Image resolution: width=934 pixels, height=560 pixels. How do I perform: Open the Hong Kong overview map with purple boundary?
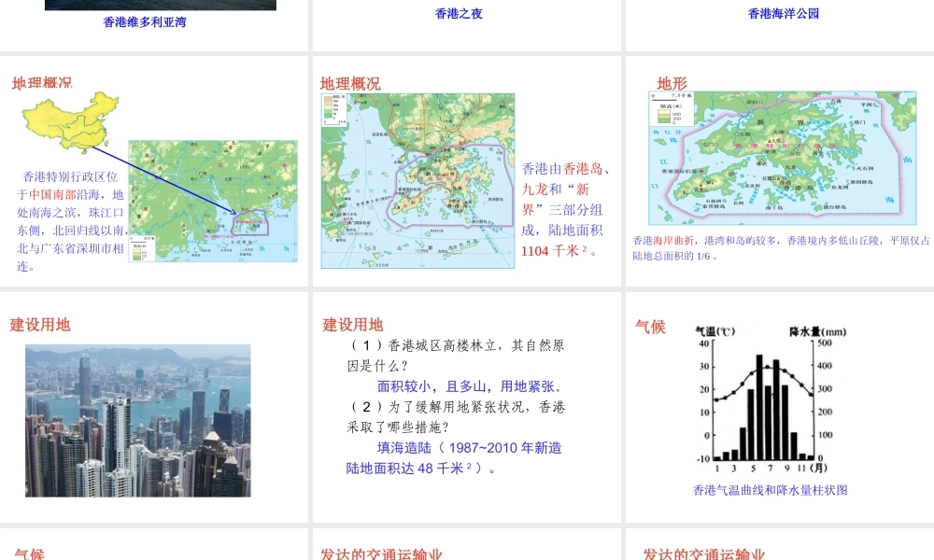pos(418,181)
